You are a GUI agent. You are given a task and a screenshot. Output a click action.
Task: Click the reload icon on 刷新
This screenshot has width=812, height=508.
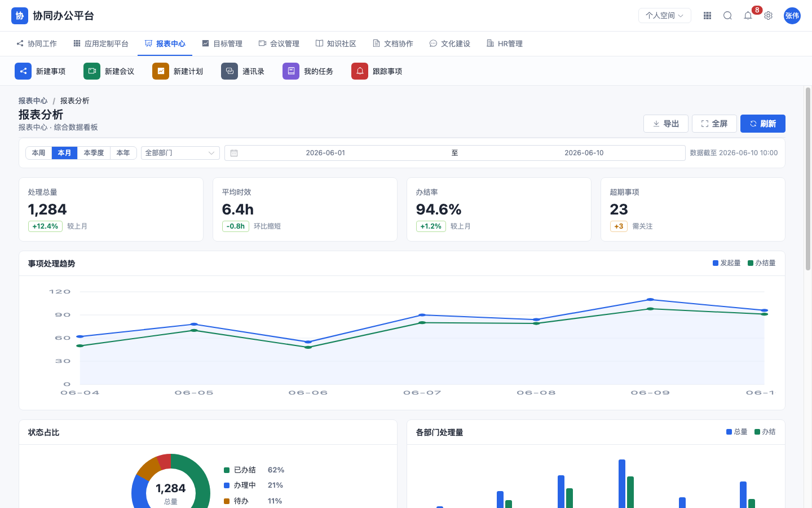click(753, 124)
